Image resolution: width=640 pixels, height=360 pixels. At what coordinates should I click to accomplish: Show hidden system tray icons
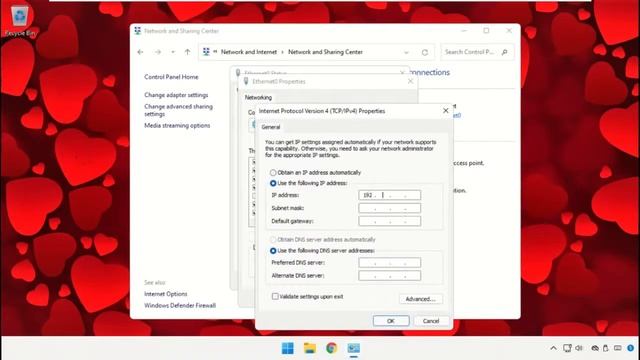(x=553, y=348)
